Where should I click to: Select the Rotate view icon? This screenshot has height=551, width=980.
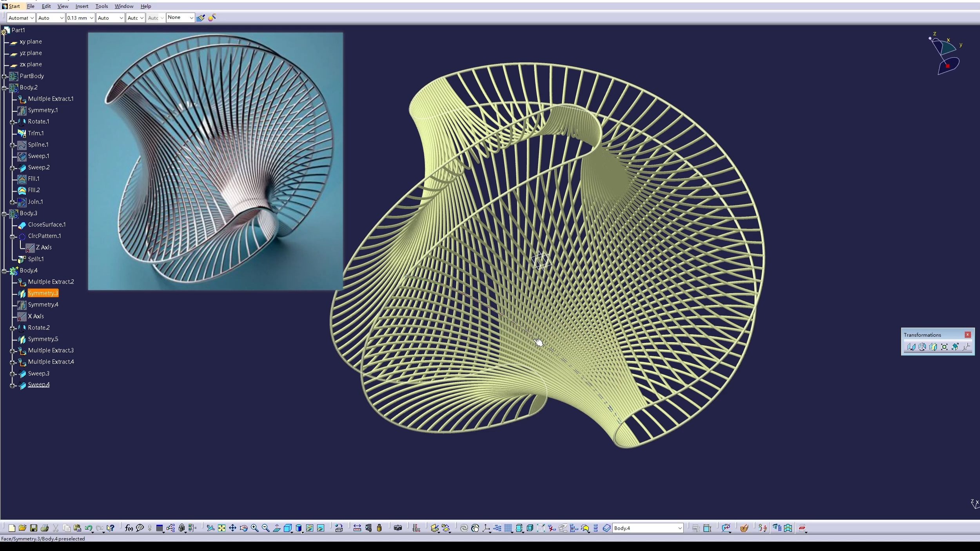pyautogui.click(x=243, y=528)
